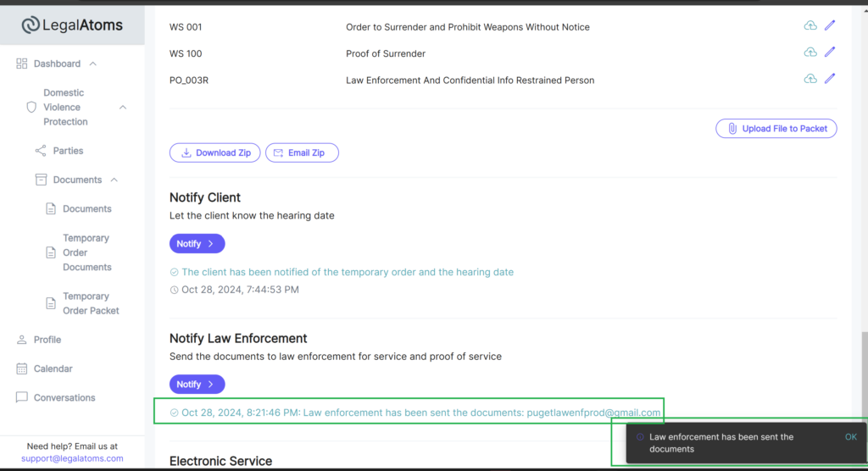Click the Temporary Order Packet file icon
This screenshot has height=471, width=868.
pyautogui.click(x=51, y=303)
